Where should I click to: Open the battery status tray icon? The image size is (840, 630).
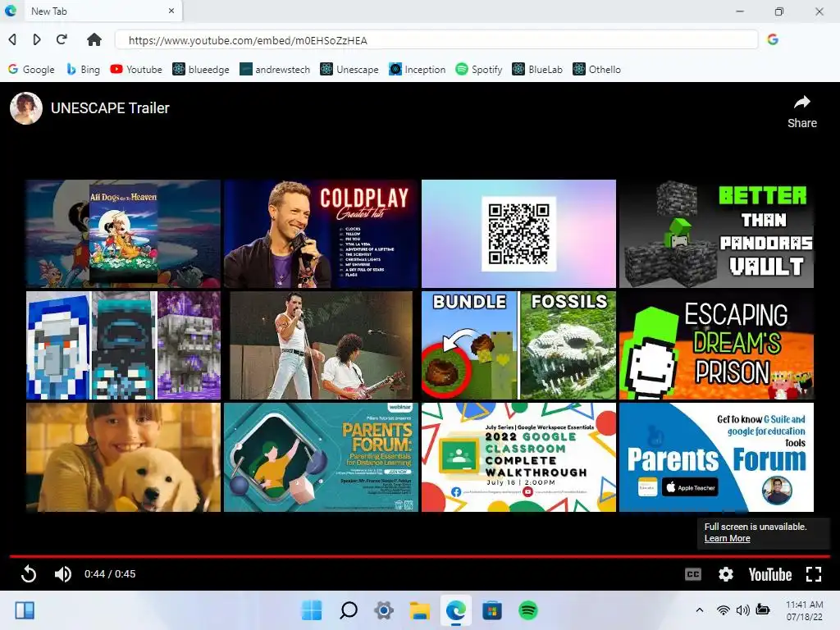coord(762,609)
